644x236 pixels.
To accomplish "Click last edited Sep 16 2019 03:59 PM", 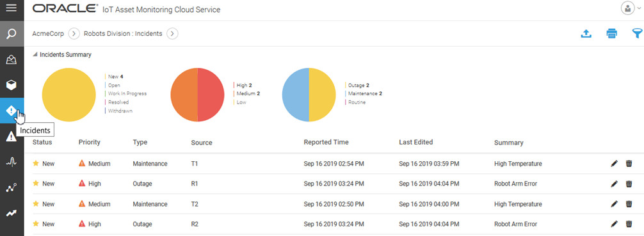I will pyautogui.click(x=429, y=164).
